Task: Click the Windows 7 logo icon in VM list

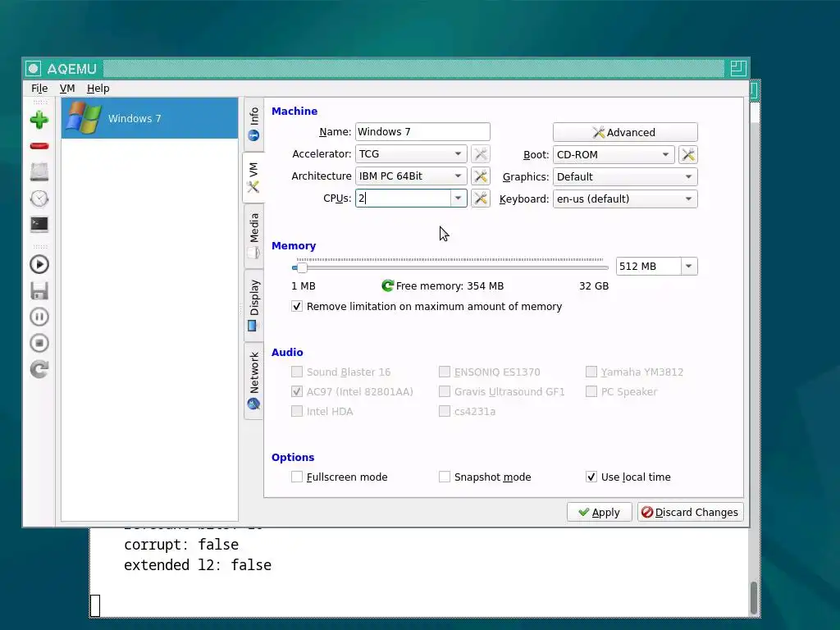Action: (x=83, y=118)
